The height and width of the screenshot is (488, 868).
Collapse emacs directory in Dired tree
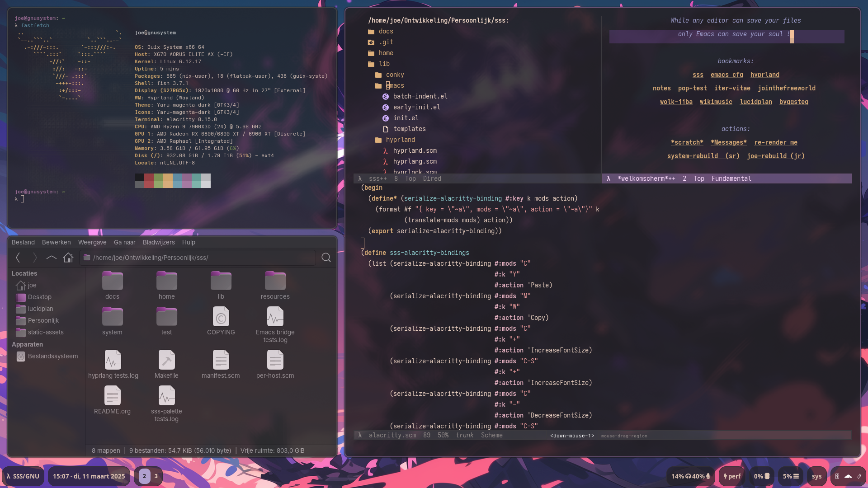coord(389,85)
